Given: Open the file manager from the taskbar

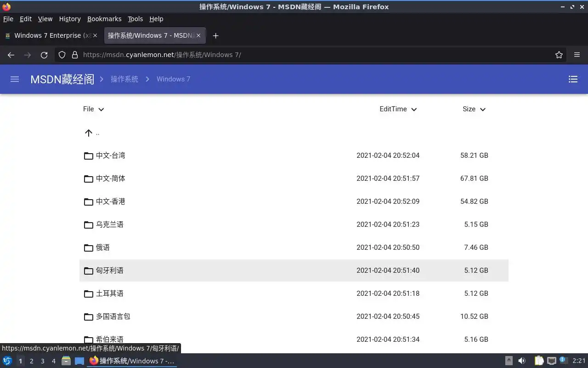Looking at the screenshot, I should pos(66,361).
